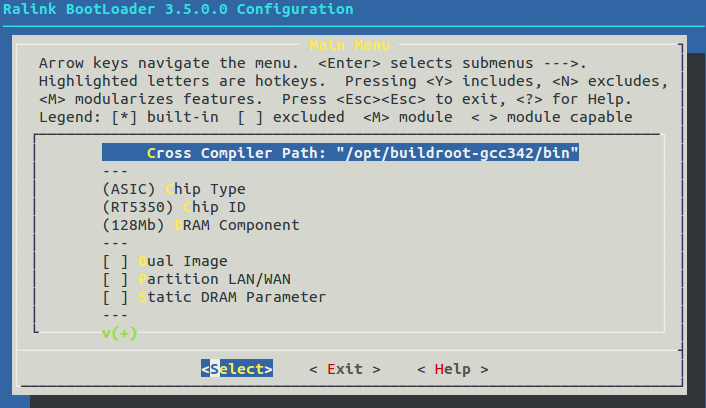This screenshot has width=706, height=408.
Task: Click the <Select> button
Action: point(237,369)
